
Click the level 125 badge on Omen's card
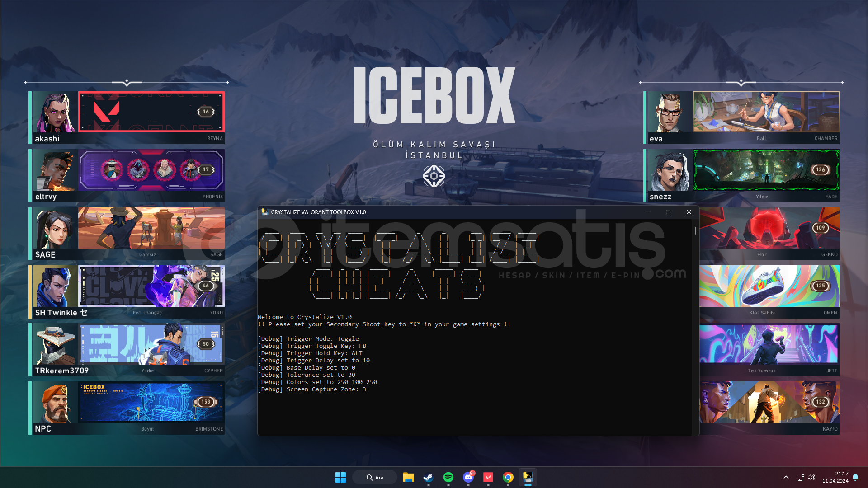[821, 286]
